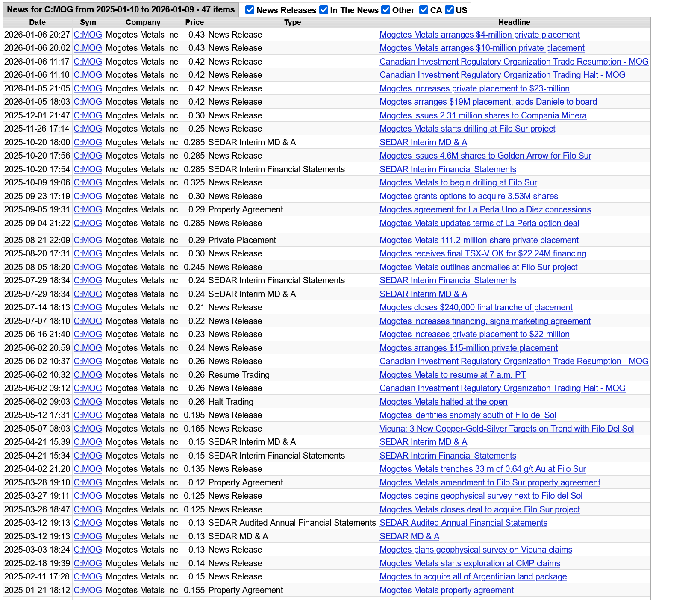Open 'Mogotes Metals closes deal to acquire Filo Sur project'
Screen dimensions: 700x600
point(479,509)
